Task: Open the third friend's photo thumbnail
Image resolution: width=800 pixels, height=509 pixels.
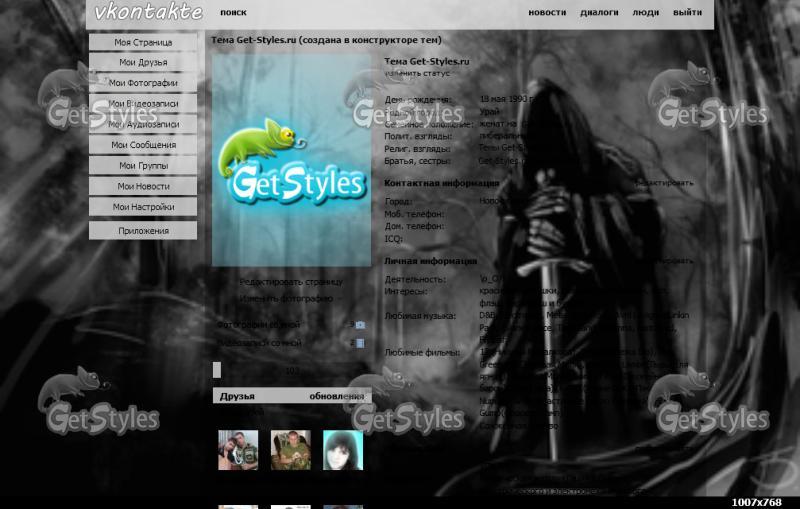Action: [x=342, y=450]
